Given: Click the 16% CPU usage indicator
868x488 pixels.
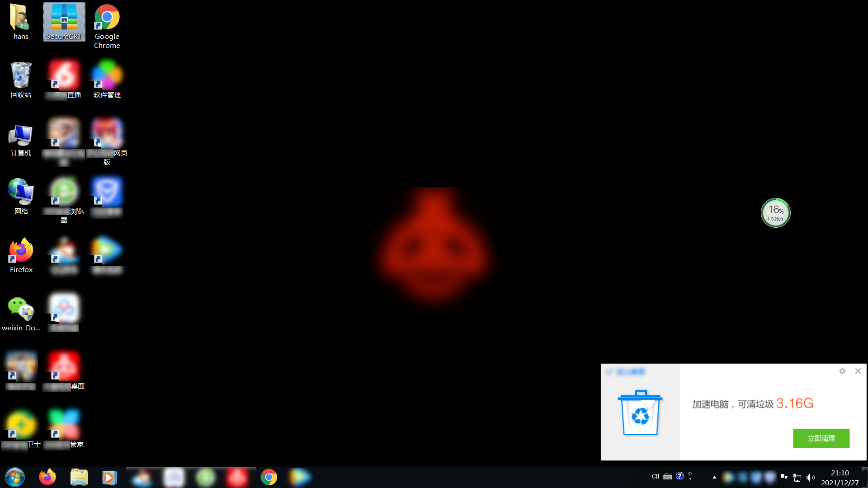Looking at the screenshot, I should (x=775, y=213).
